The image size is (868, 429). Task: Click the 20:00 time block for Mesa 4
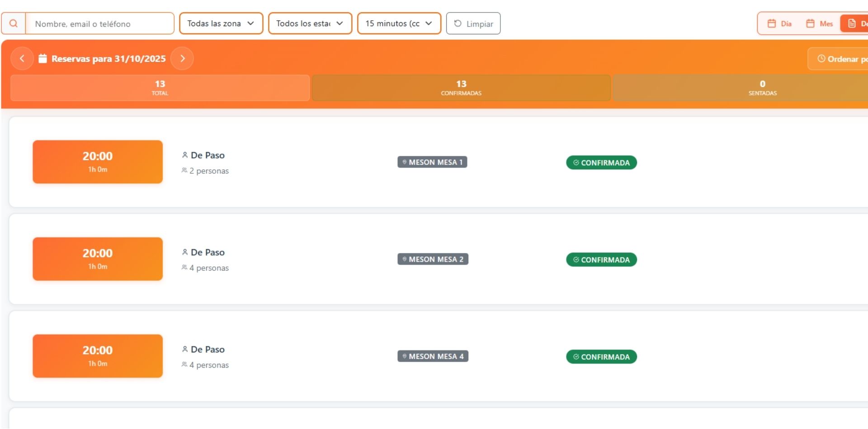point(98,356)
